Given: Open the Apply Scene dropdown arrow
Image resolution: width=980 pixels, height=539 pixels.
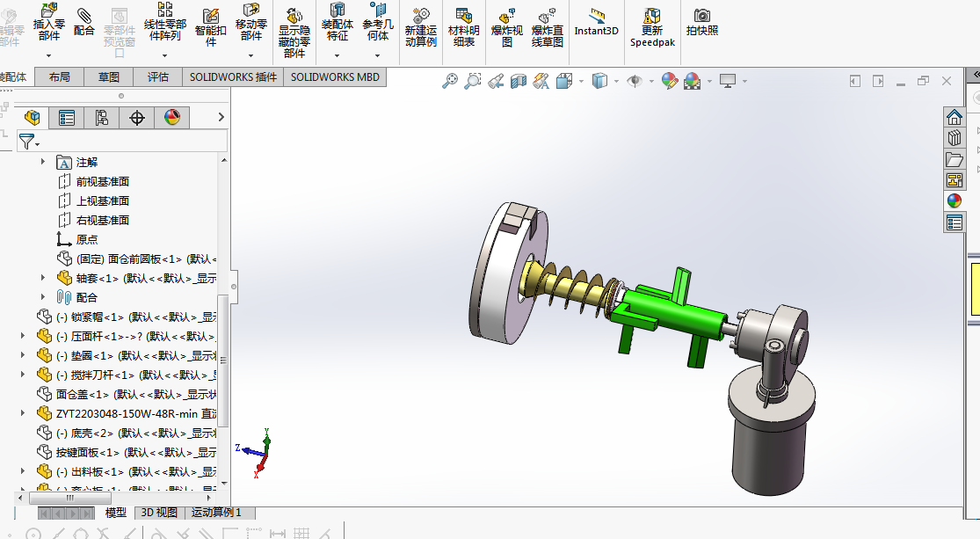Looking at the screenshot, I should pos(709,81).
